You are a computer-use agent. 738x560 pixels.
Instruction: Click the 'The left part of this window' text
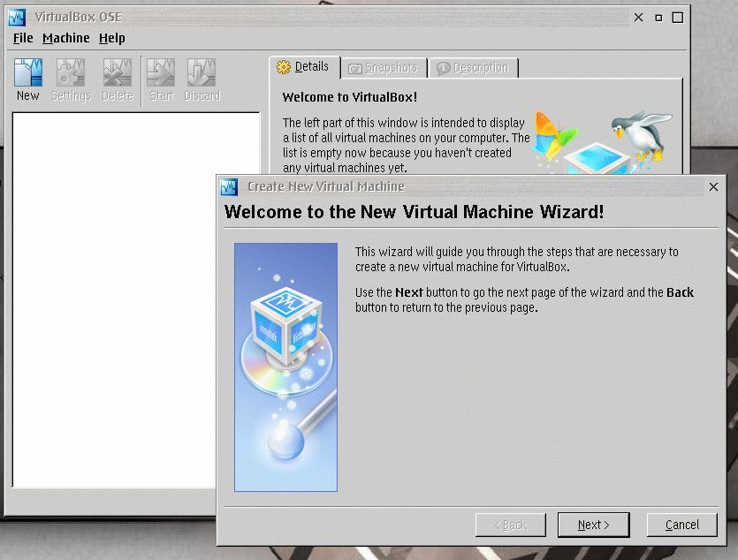pyautogui.click(x=407, y=145)
